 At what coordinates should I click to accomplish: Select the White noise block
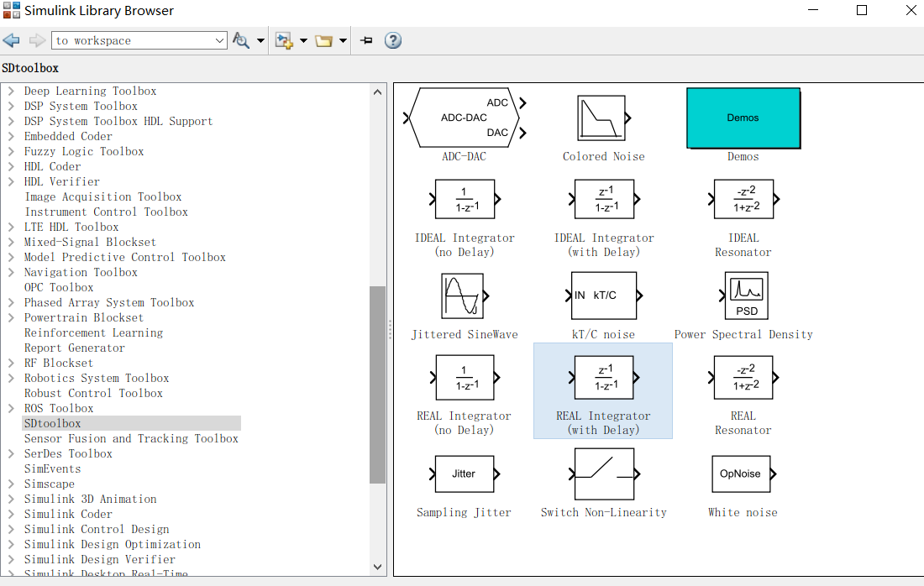(743, 474)
